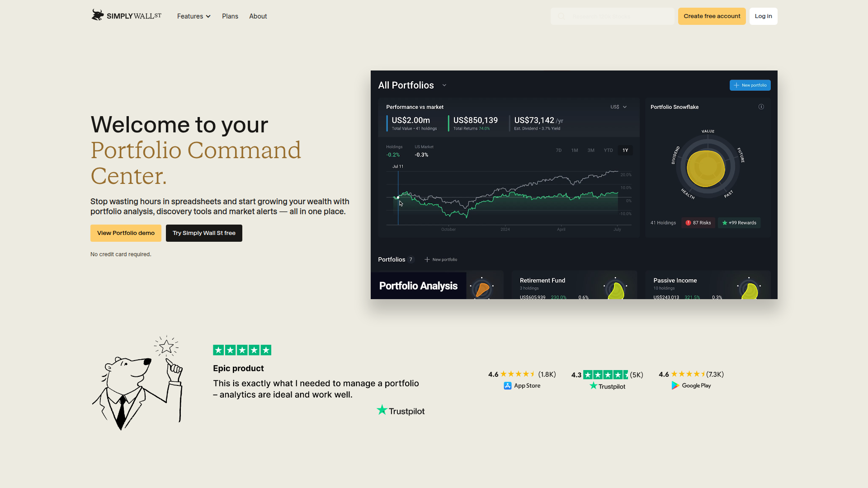Click the Trustpilot 4.3 rating stars
Image resolution: width=868 pixels, height=488 pixels.
click(606, 375)
